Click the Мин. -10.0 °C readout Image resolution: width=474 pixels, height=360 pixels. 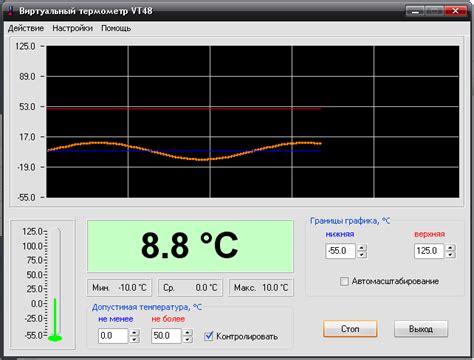(x=119, y=287)
